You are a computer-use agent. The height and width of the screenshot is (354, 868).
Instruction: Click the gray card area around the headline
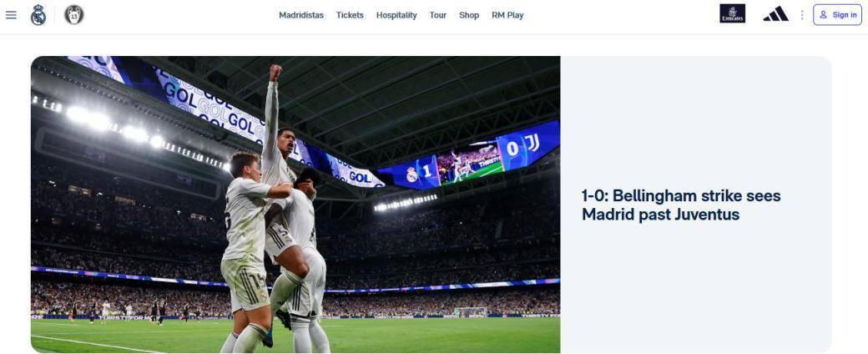click(696, 205)
